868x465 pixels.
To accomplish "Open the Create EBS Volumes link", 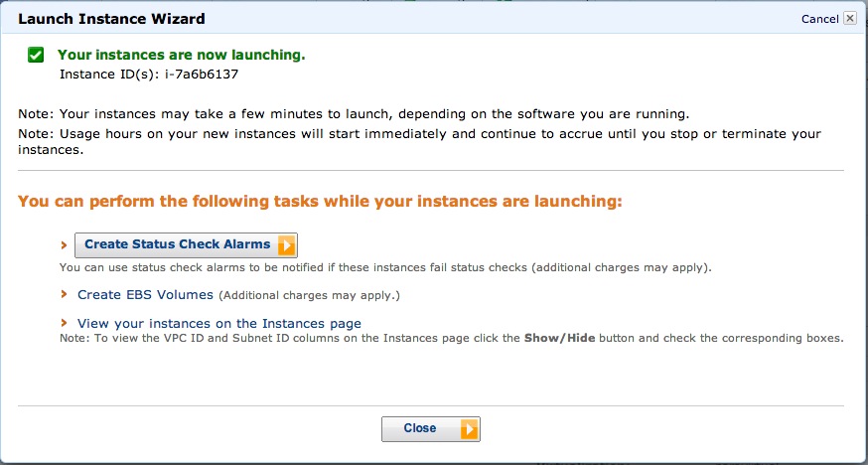I will click(145, 295).
